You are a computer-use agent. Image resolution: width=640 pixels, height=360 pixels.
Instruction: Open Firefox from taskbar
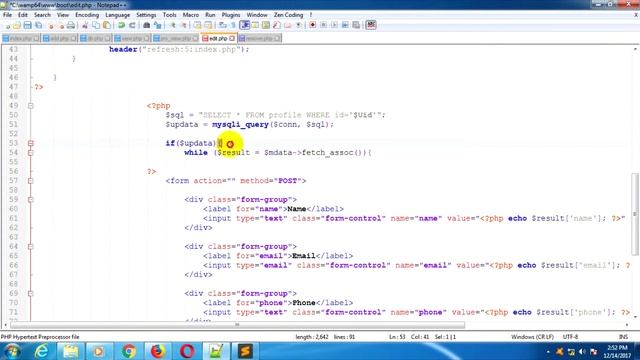(x=157, y=351)
